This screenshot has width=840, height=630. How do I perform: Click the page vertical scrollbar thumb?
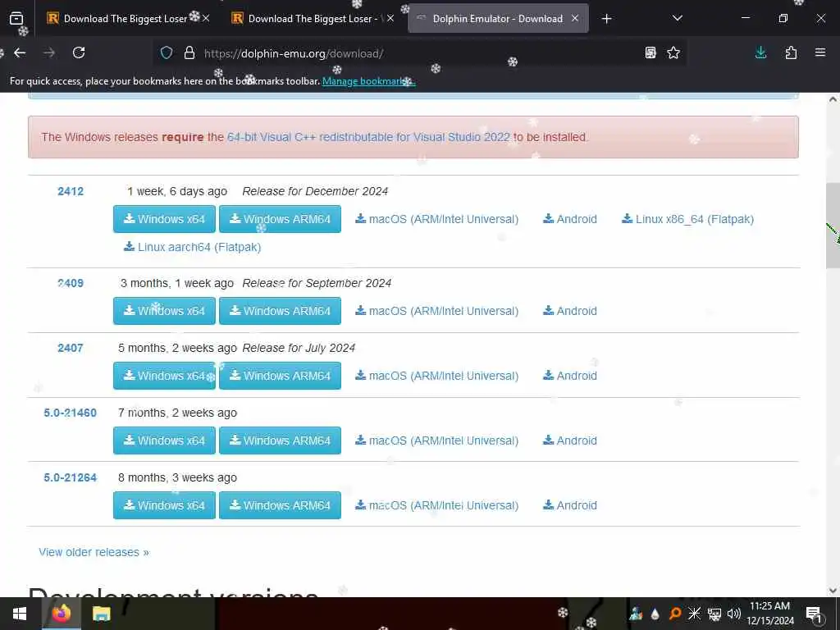click(833, 225)
